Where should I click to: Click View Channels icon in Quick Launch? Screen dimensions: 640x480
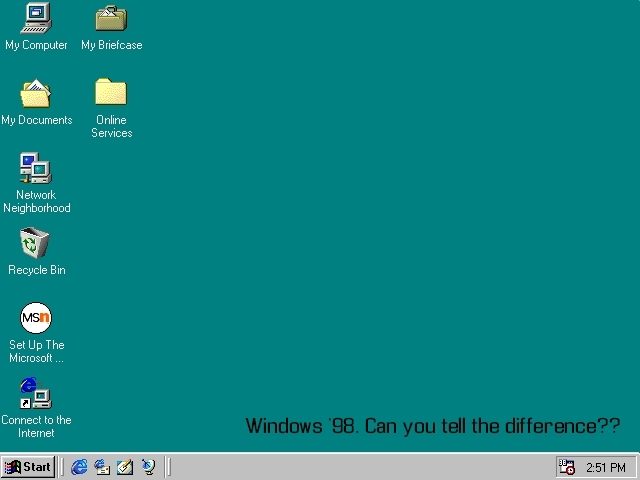click(148, 467)
